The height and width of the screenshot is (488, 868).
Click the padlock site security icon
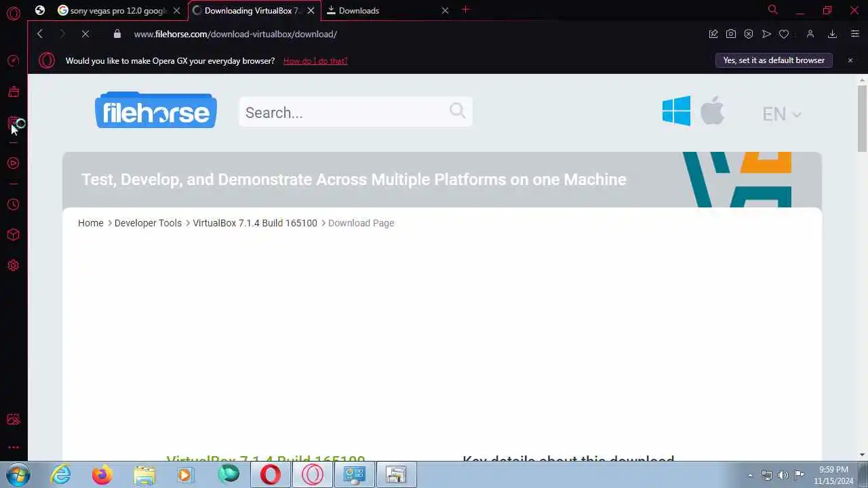tap(117, 34)
